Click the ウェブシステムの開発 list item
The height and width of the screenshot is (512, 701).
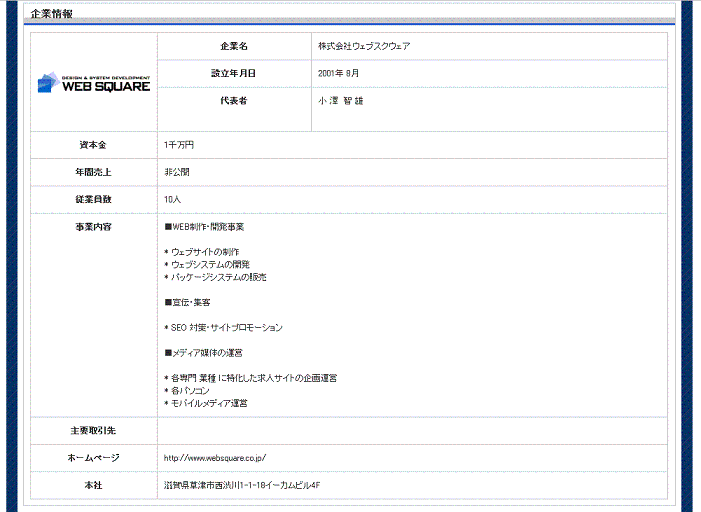[x=209, y=264]
